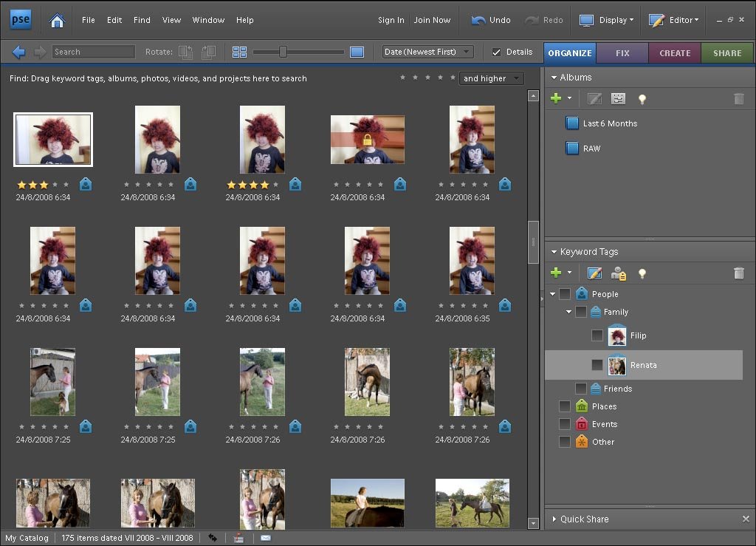The height and width of the screenshot is (546, 756).
Task: Rotate photo left using rotate icon
Action: (186, 52)
